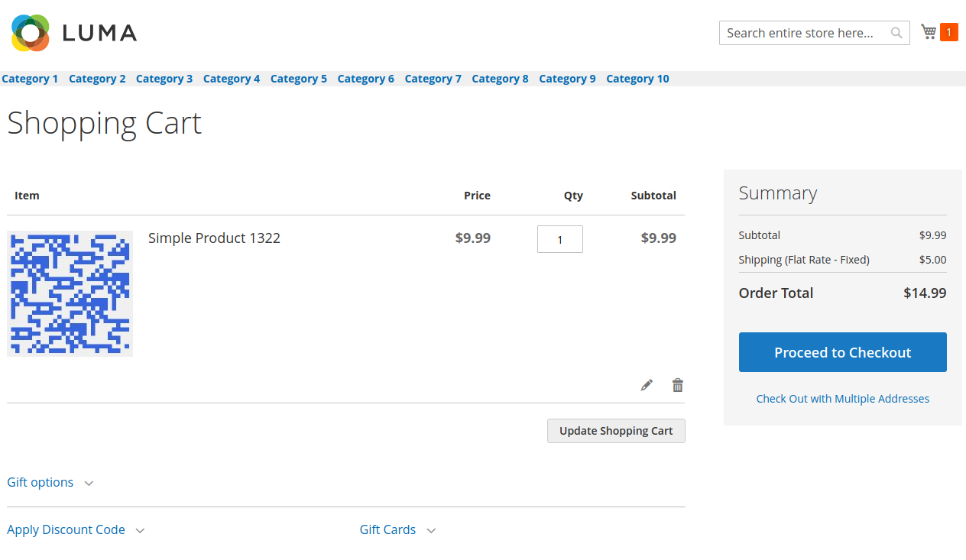Open Category 10 menu
Viewport: 966px width, 560px height.
pos(637,79)
